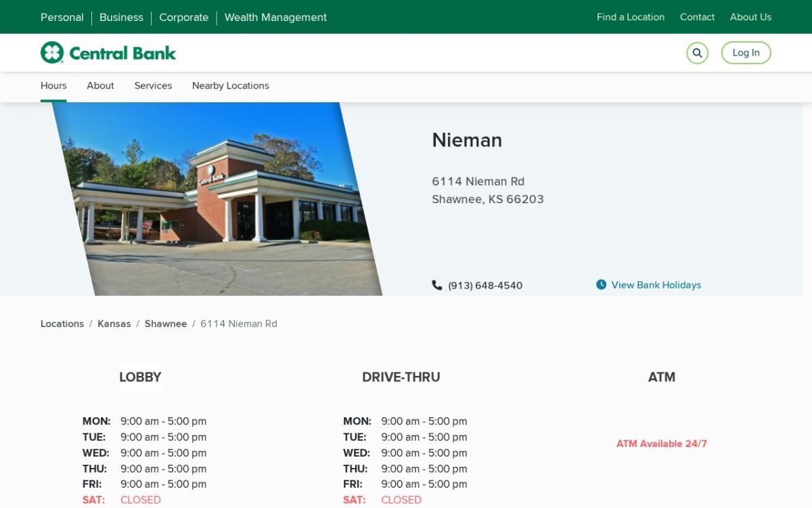Select the Hours tab
The height and width of the screenshot is (508, 812).
[x=53, y=86]
